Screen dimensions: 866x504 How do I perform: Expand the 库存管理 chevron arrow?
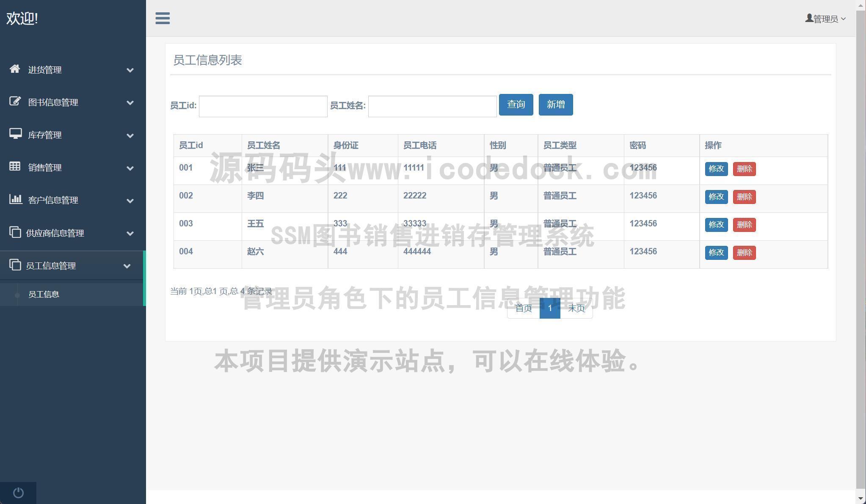tap(130, 135)
